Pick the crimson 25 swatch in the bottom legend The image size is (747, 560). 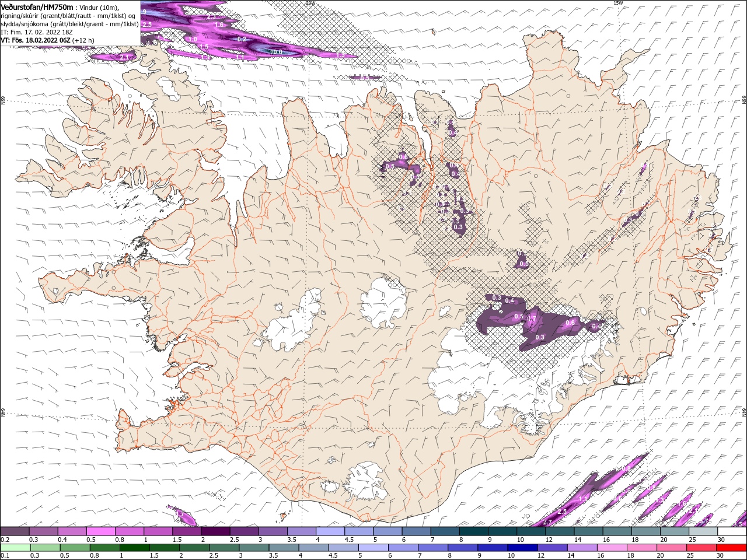pyautogui.click(x=701, y=548)
